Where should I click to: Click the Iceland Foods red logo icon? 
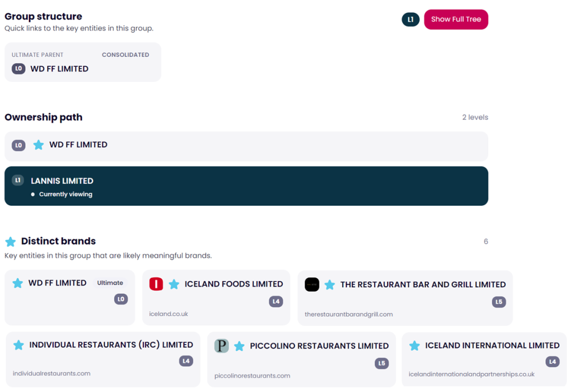(156, 284)
